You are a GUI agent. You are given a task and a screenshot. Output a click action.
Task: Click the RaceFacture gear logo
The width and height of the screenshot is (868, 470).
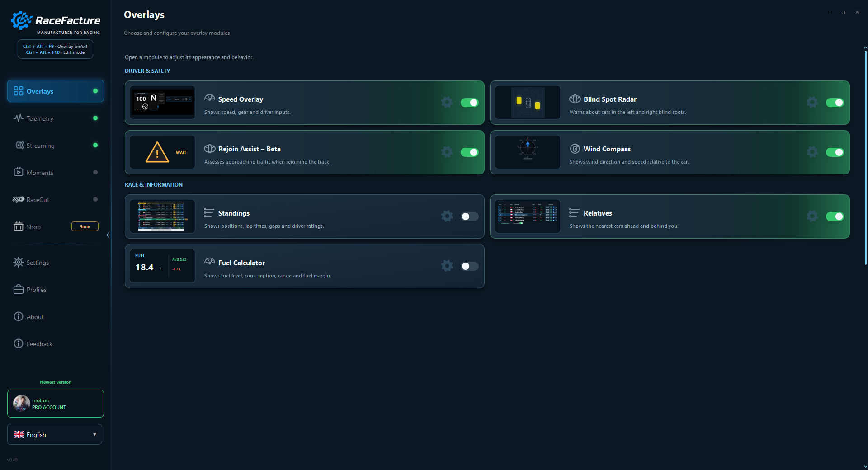tap(21, 20)
